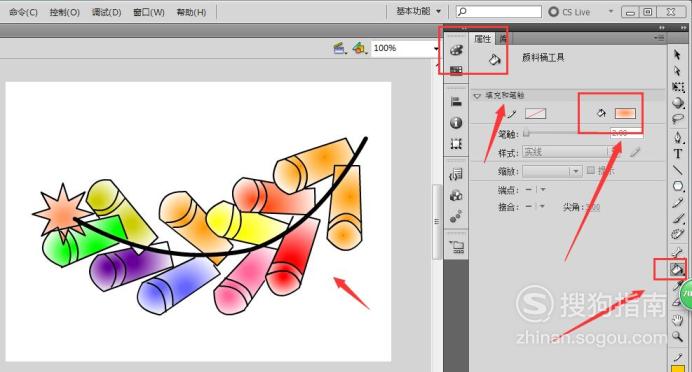Click the stage vertical scrollbar
This screenshot has height=372, width=692.
pyautogui.click(x=436, y=222)
